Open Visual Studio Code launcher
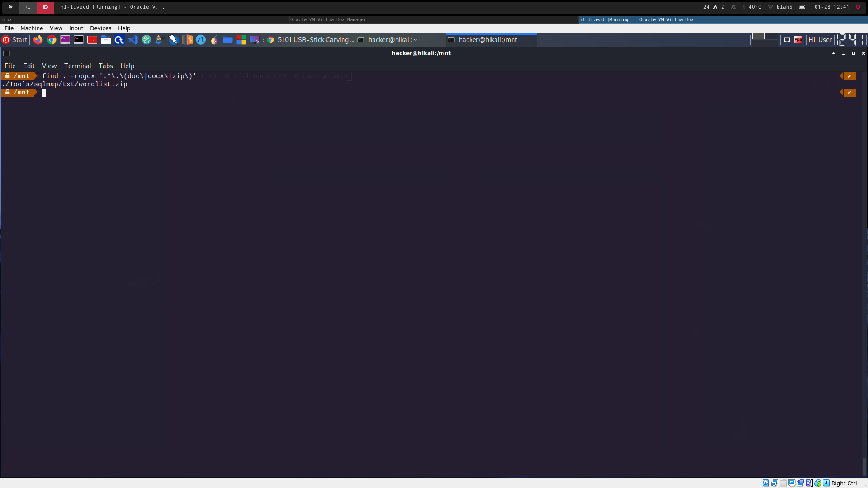The image size is (868, 488). pyautogui.click(x=132, y=40)
